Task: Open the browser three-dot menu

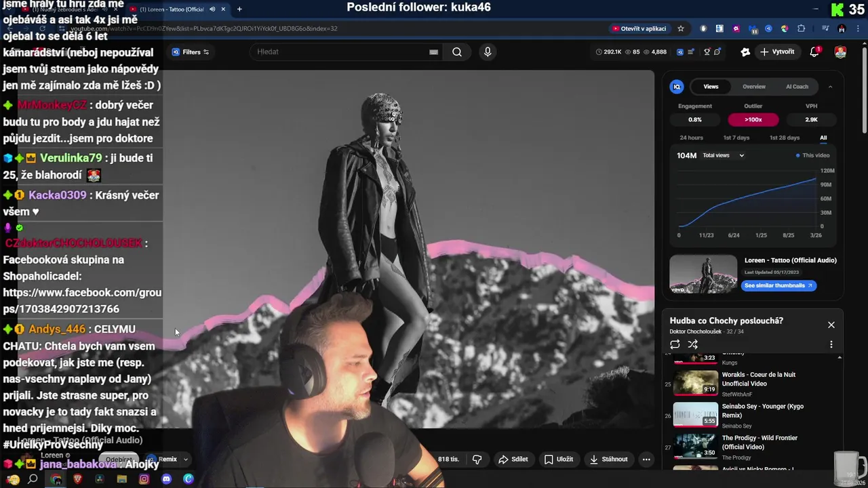Action: pos(858,28)
